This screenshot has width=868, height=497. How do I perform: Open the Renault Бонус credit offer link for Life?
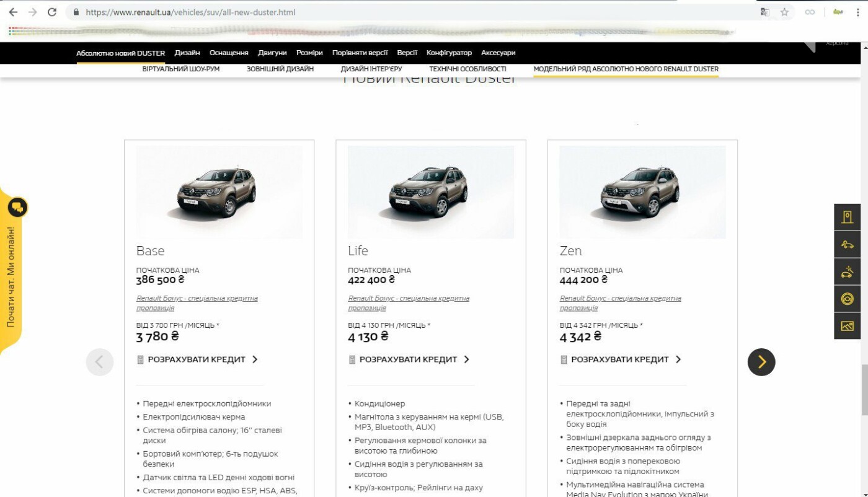click(x=409, y=303)
